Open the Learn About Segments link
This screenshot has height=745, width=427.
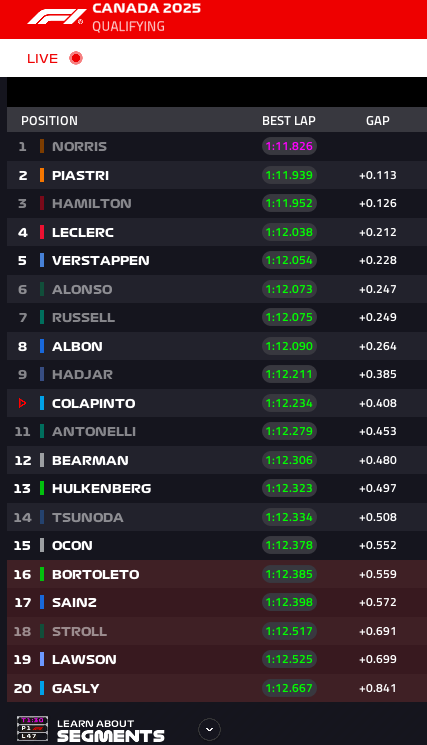111,730
